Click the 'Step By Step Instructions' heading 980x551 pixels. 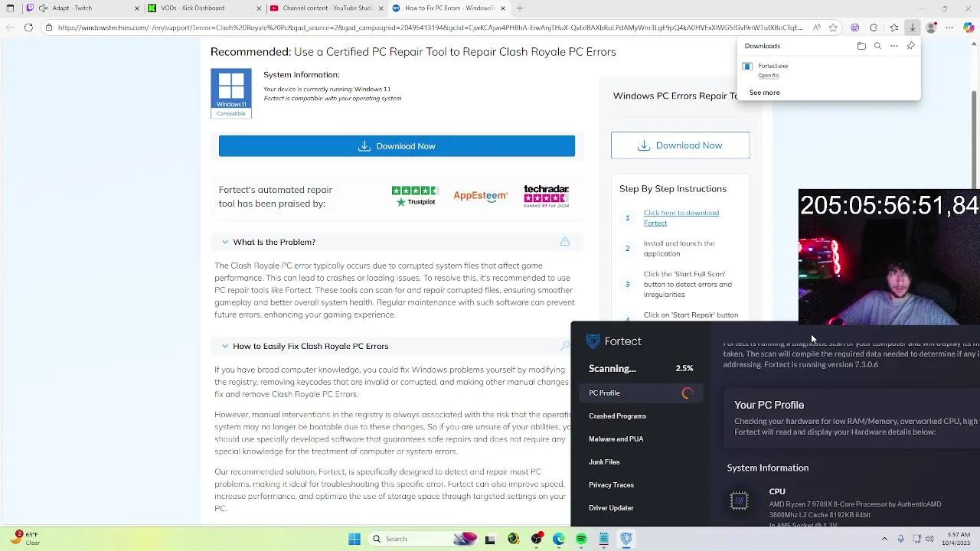673,189
